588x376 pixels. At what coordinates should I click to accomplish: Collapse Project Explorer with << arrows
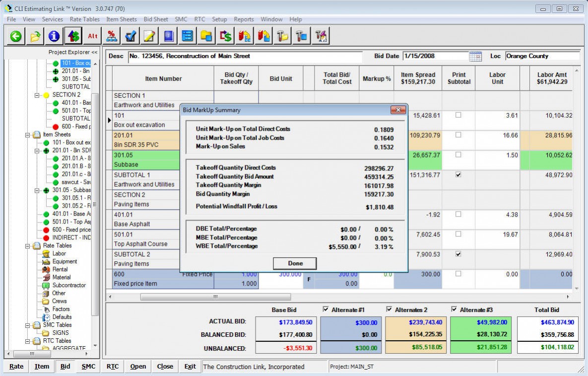(x=94, y=53)
